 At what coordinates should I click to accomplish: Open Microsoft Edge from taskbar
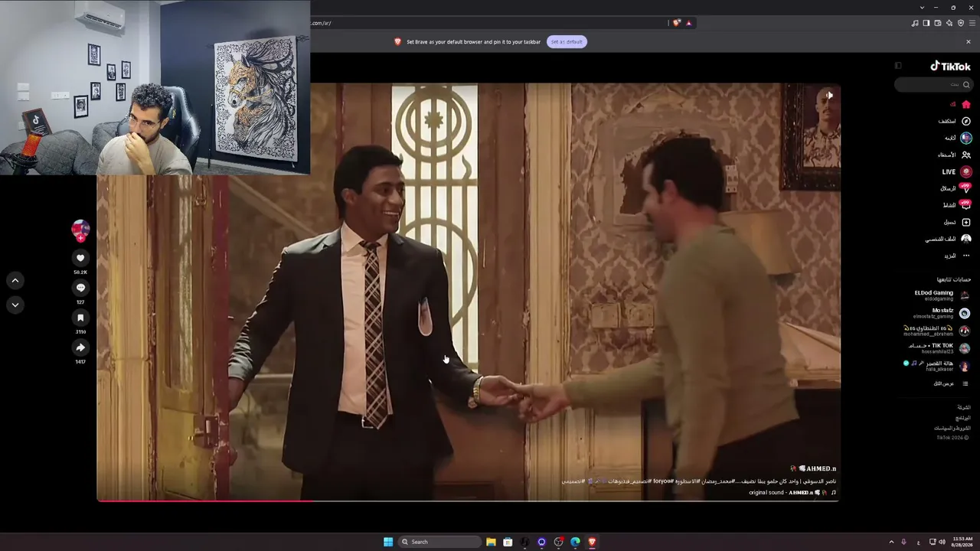(575, 542)
